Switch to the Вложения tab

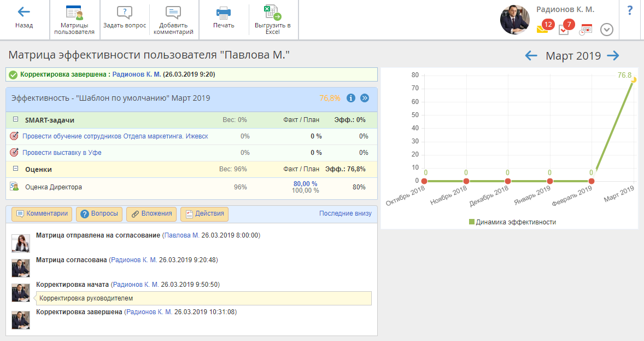tap(151, 214)
